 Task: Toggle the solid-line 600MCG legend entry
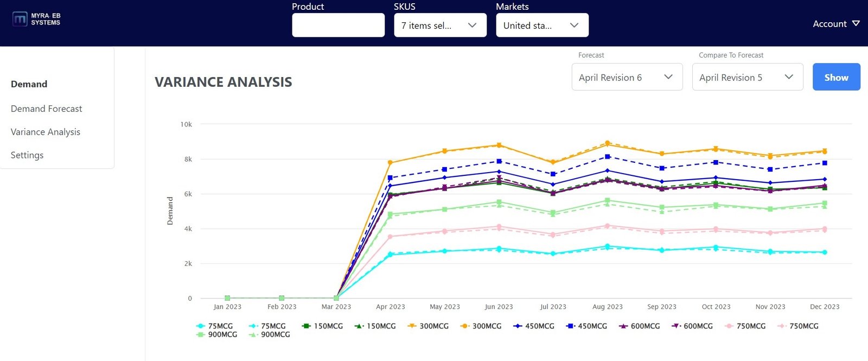point(640,326)
